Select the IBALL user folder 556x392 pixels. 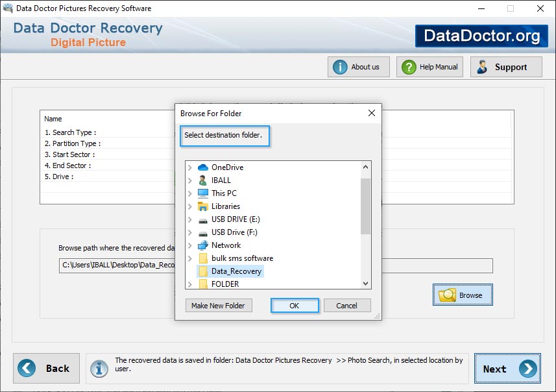pos(221,180)
